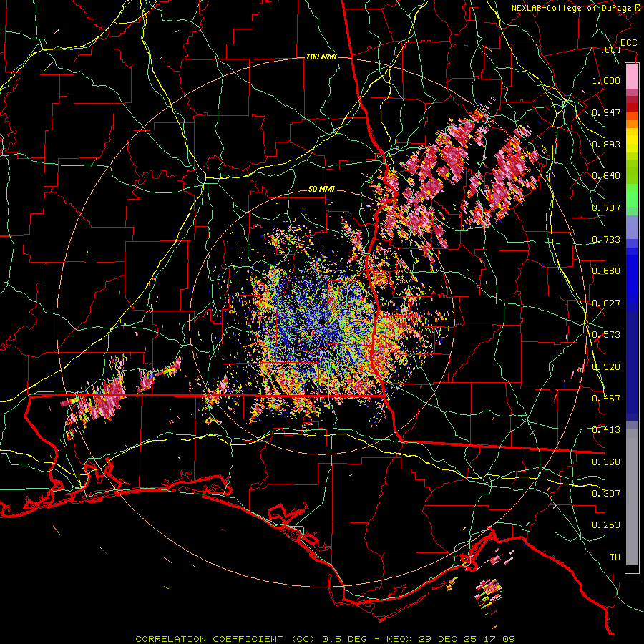644x644 pixels.
Task: Click the 0.840 color scale value
Action: [x=606, y=176]
